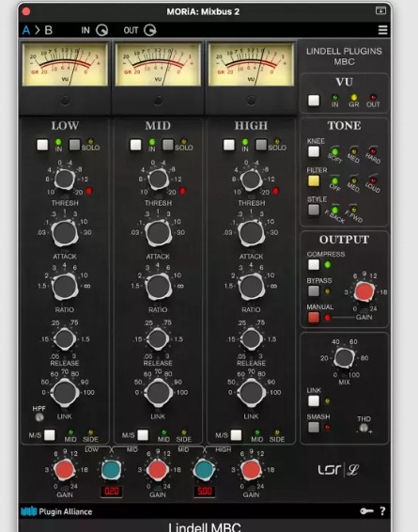Toggle the COMPRESS output button
The width and height of the screenshot is (418, 532).
tap(314, 265)
